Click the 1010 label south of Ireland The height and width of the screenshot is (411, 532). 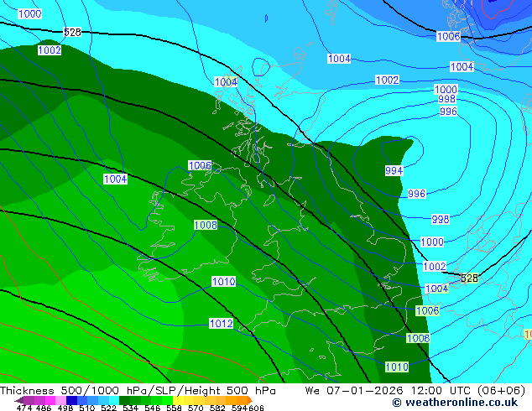pos(223,281)
